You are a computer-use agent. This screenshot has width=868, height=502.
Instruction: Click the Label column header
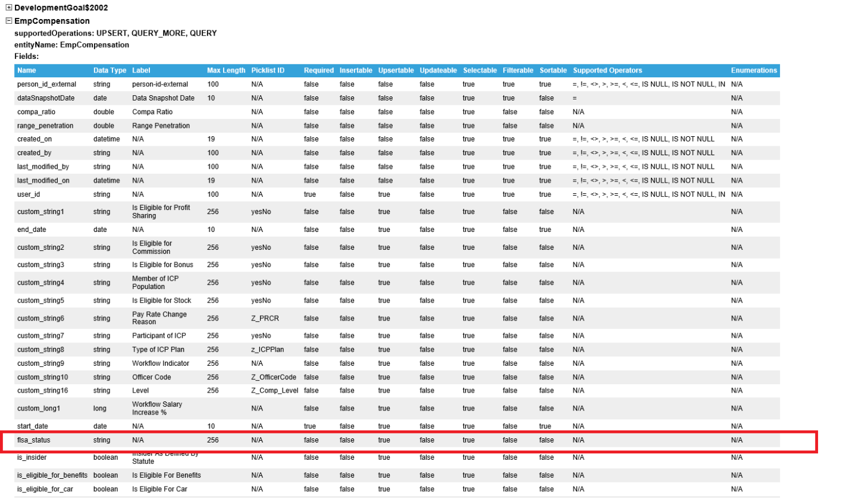[141, 70]
